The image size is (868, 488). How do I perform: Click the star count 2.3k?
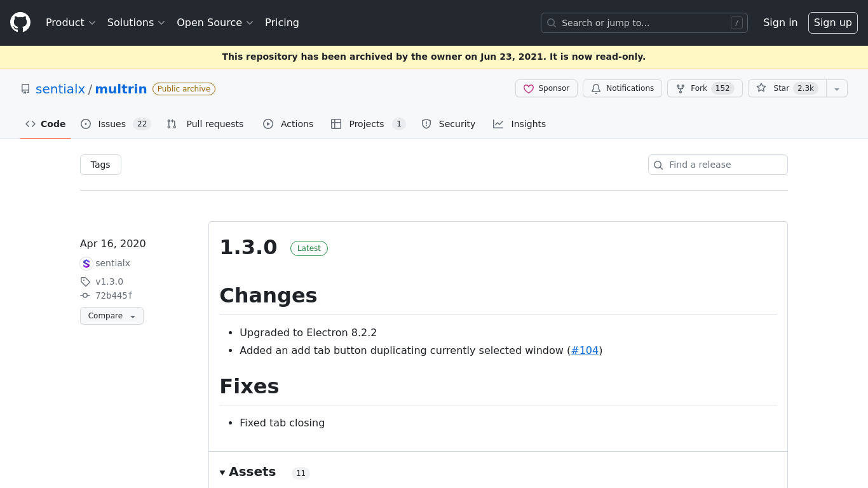click(806, 88)
